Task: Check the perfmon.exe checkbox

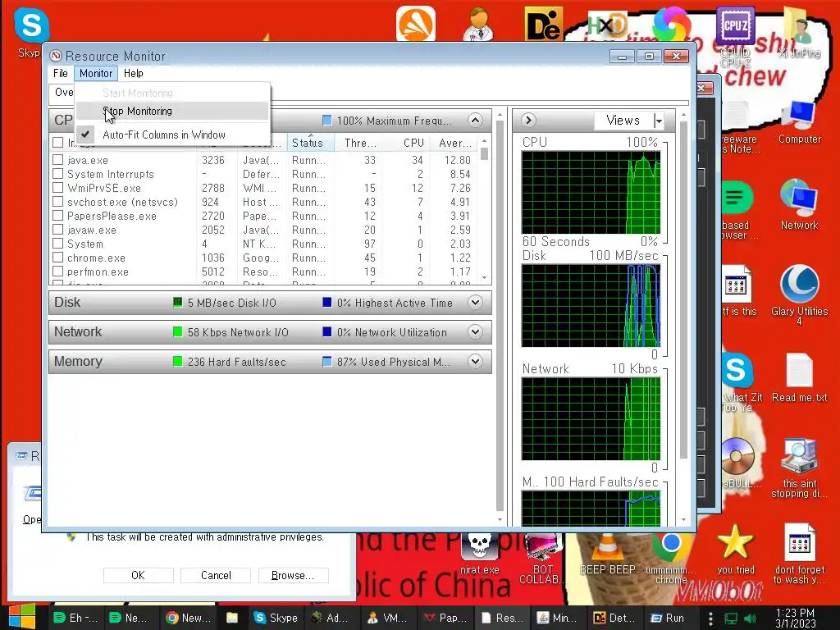Action: pyautogui.click(x=58, y=271)
